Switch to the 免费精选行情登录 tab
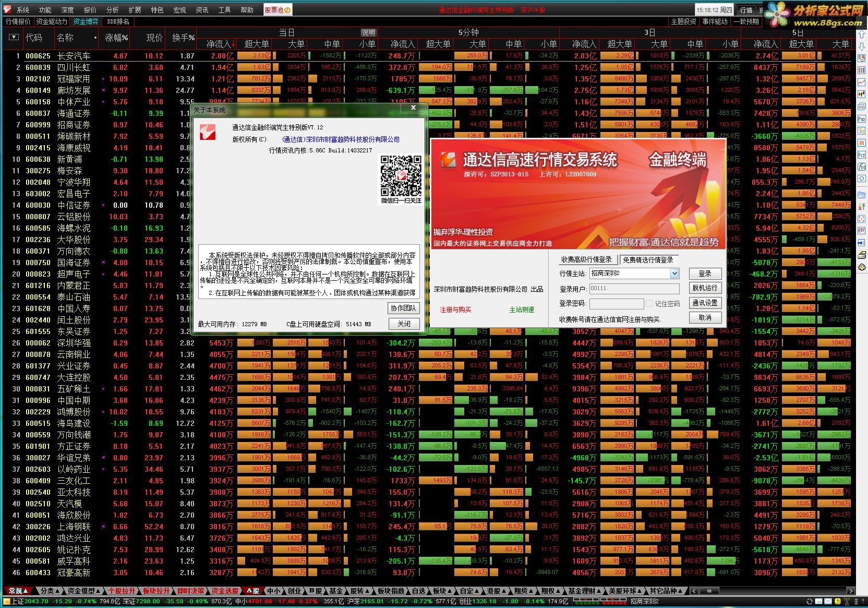This screenshot has width=868, height=608. (x=648, y=259)
